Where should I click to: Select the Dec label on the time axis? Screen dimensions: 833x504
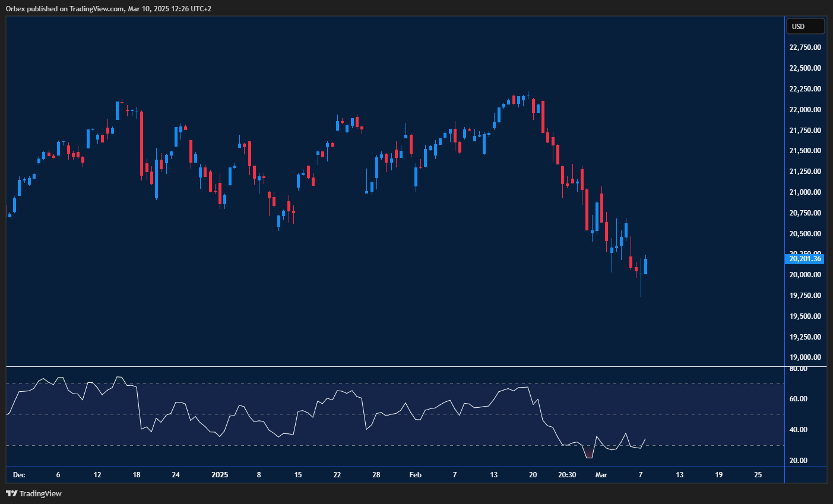[18, 475]
